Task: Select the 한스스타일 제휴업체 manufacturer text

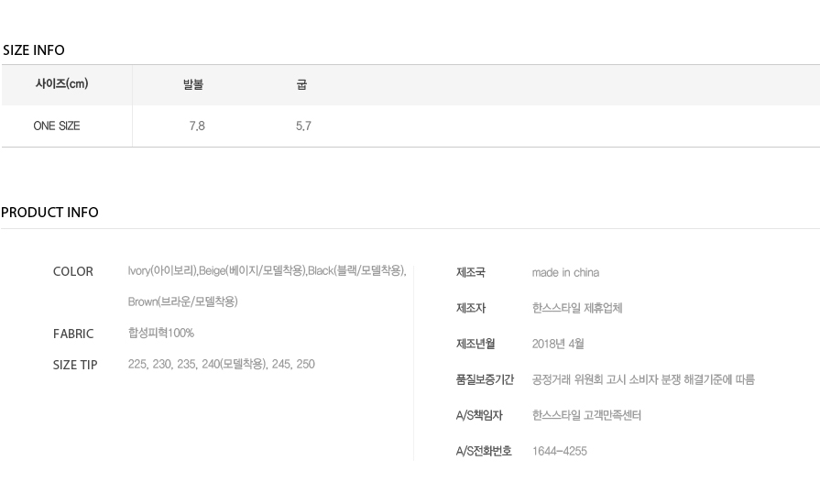Action: (x=577, y=308)
